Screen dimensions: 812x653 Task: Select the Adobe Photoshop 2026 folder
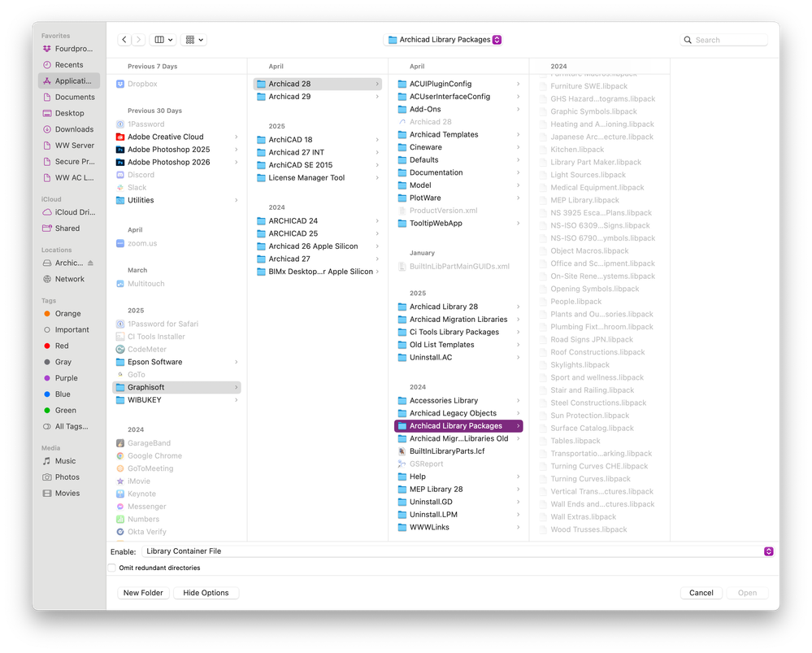[x=176, y=162]
